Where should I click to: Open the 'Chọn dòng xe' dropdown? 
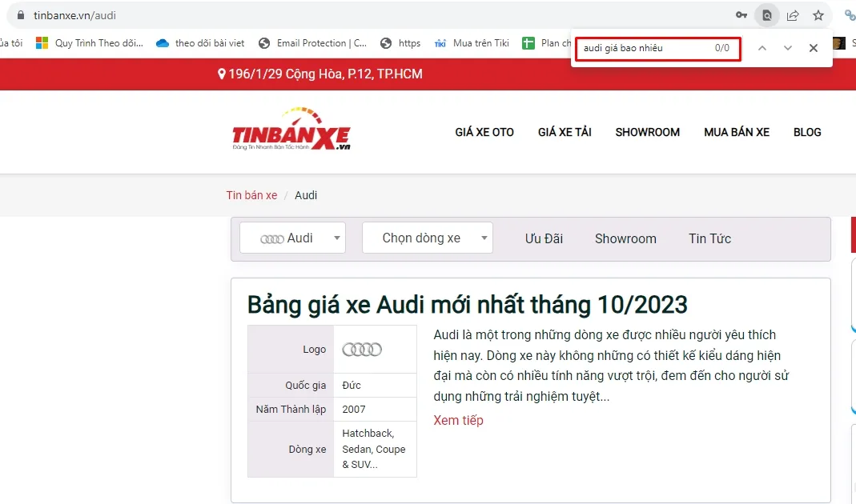427,238
